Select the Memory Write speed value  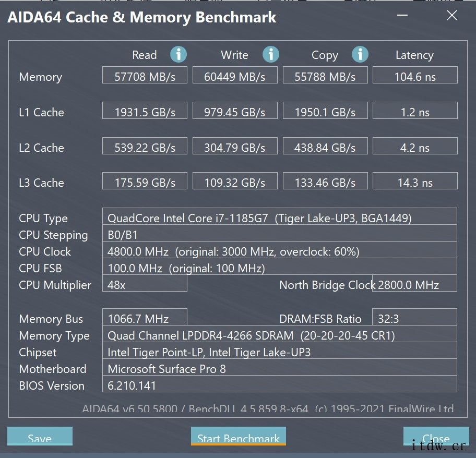pyautogui.click(x=234, y=77)
